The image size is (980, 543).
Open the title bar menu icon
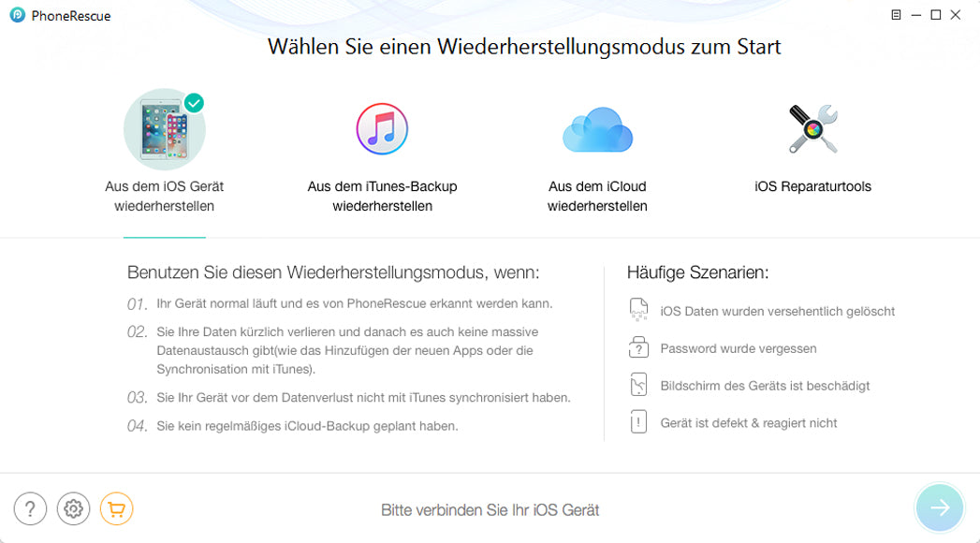tap(896, 15)
